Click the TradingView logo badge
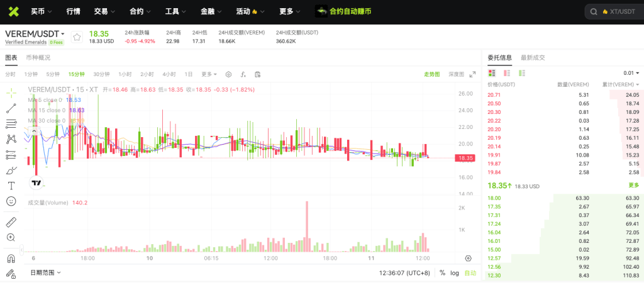This screenshot has height=285, width=644. [36, 182]
